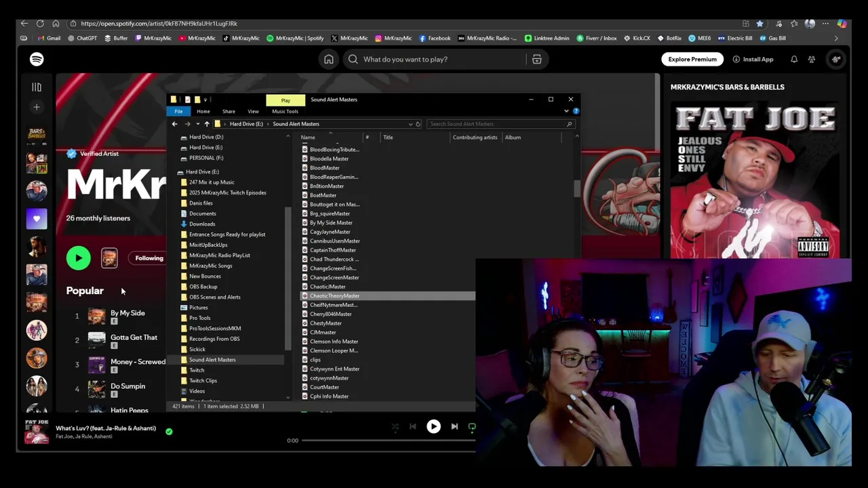Open Share ribbon tab in File Explorer
Viewport: 868px width, 488px height.
pos(229,111)
